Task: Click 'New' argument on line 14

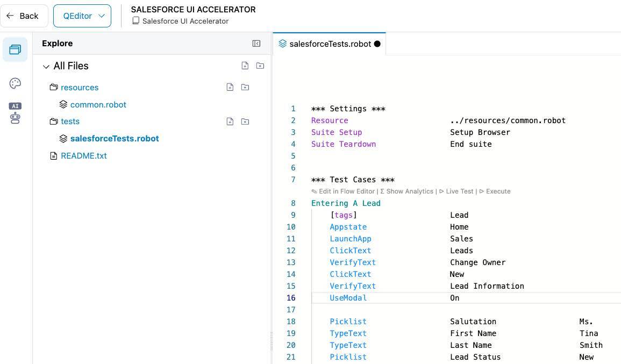Action: [456, 275]
